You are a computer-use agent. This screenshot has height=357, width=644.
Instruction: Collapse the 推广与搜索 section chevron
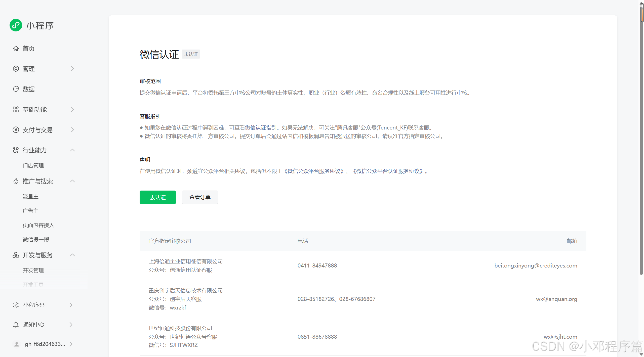click(x=72, y=181)
